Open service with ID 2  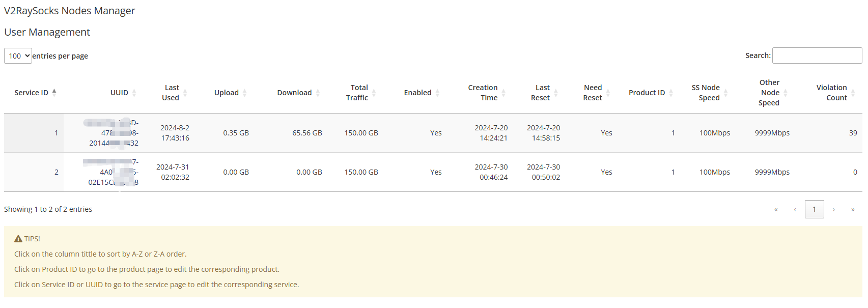pos(56,172)
